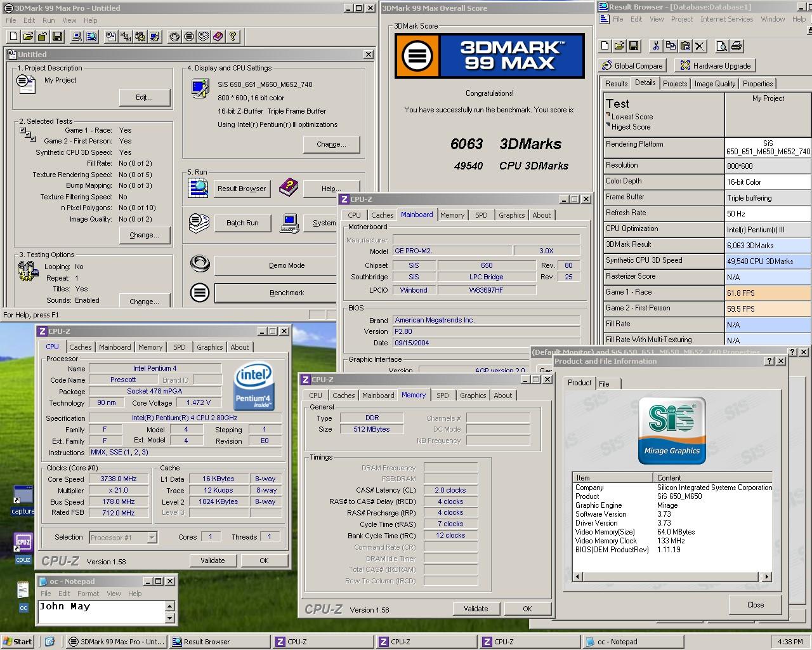Screen dimensions: 812x650
Task: Click the Batch Run button
Action: (x=242, y=223)
